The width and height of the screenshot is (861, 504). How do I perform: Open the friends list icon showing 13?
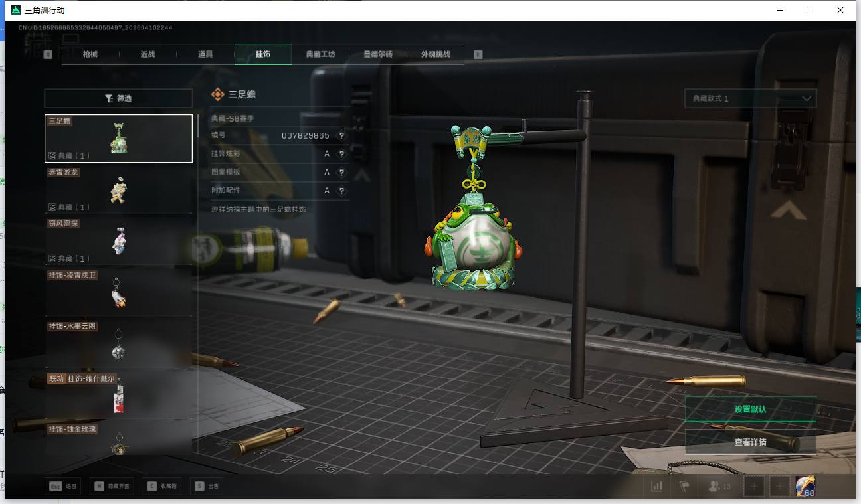[719, 486]
